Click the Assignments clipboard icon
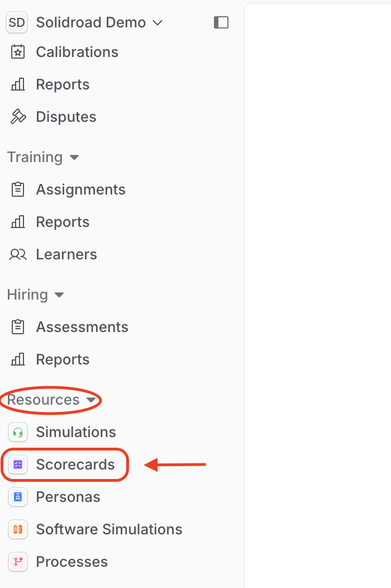The width and height of the screenshot is (391, 588). pos(18,189)
